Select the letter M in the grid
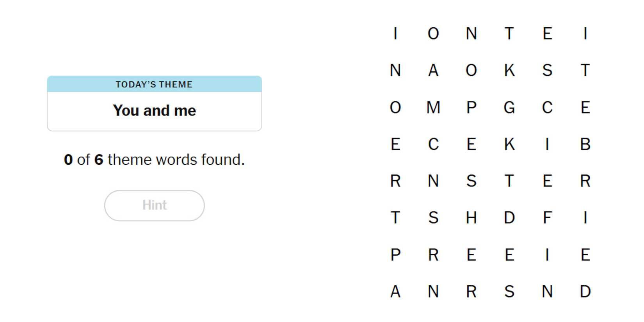Viewport: 644px width, 322px height. coord(433,107)
